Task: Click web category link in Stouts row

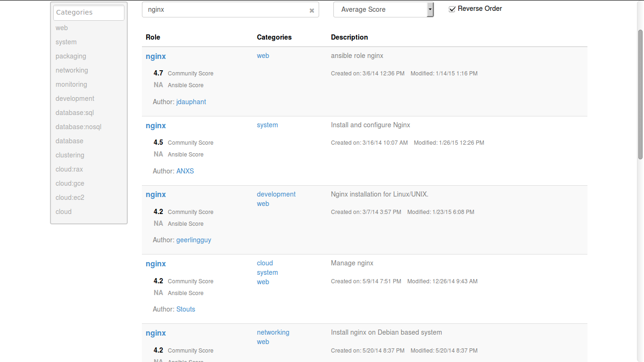Action: 263,282
